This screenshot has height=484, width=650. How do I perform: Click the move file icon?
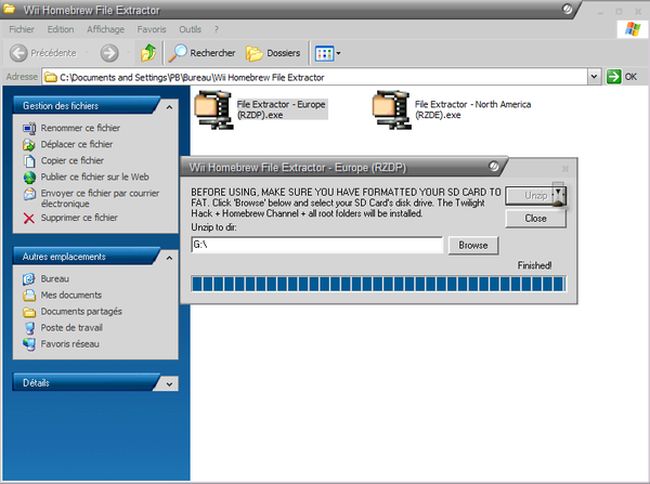29,145
